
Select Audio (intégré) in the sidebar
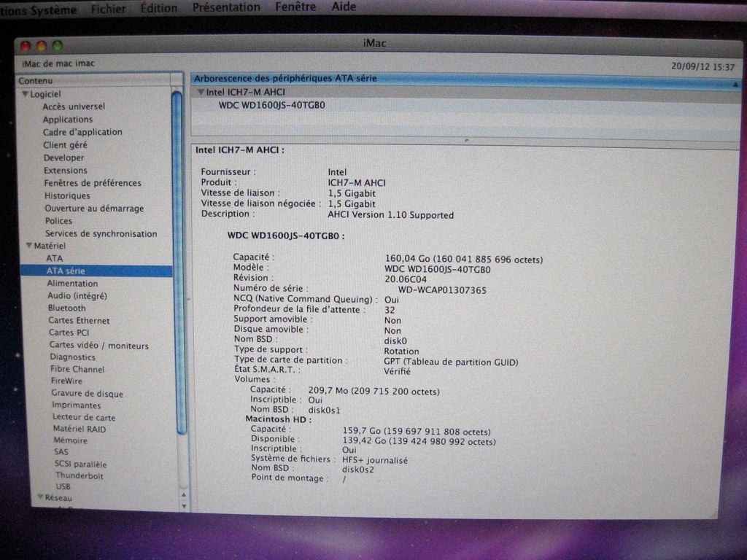[x=77, y=296]
